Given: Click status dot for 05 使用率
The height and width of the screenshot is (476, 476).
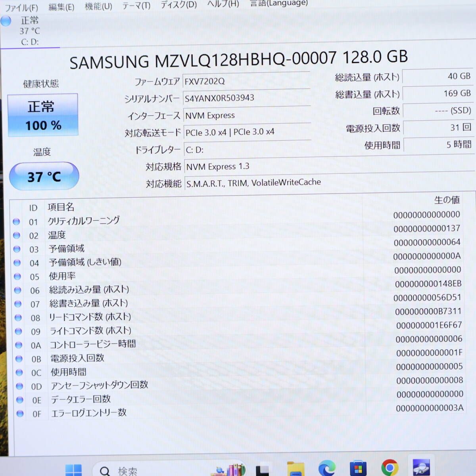Looking at the screenshot, I should 17,276.
